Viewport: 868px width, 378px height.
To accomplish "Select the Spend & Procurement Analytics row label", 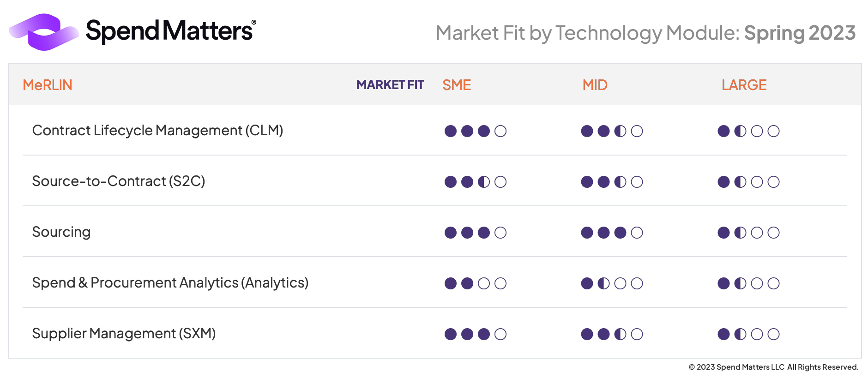I will pos(170,283).
